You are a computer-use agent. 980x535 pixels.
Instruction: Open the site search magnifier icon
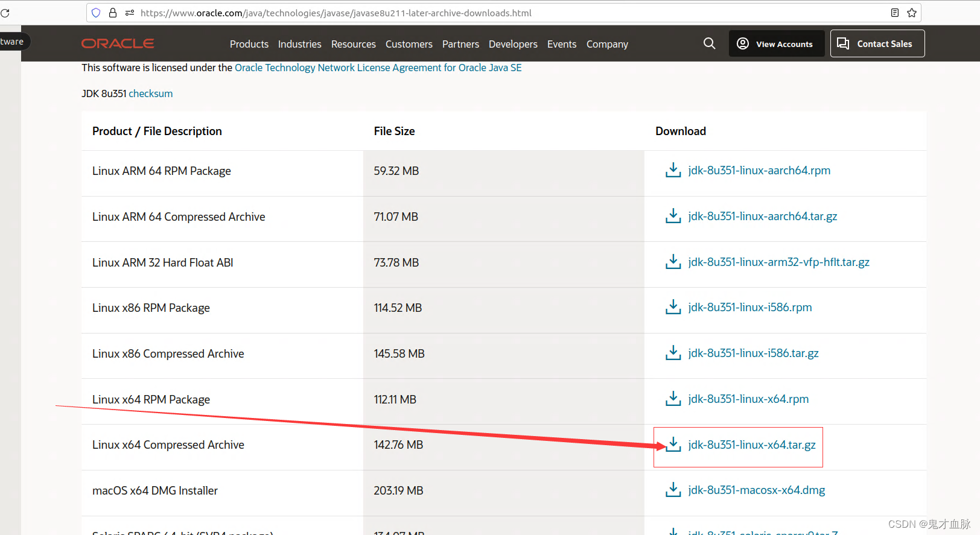710,43
